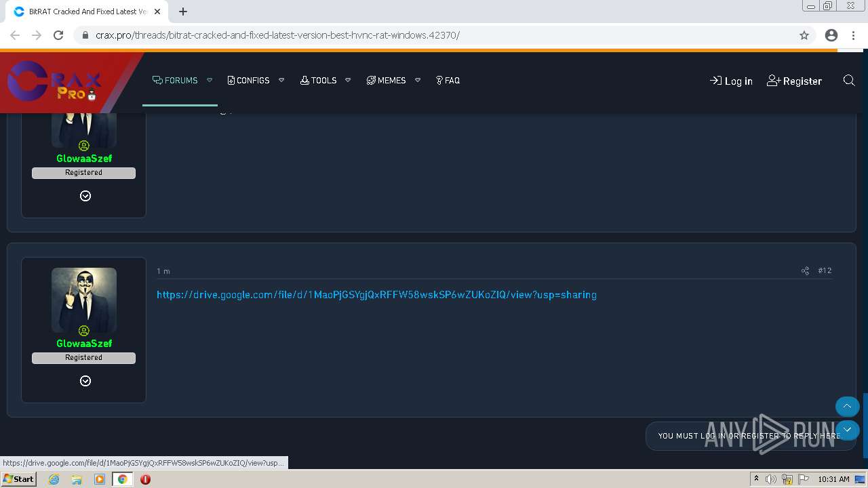Open the forum search magnifier
The height and width of the screenshot is (488, 868).
pyautogui.click(x=848, y=81)
